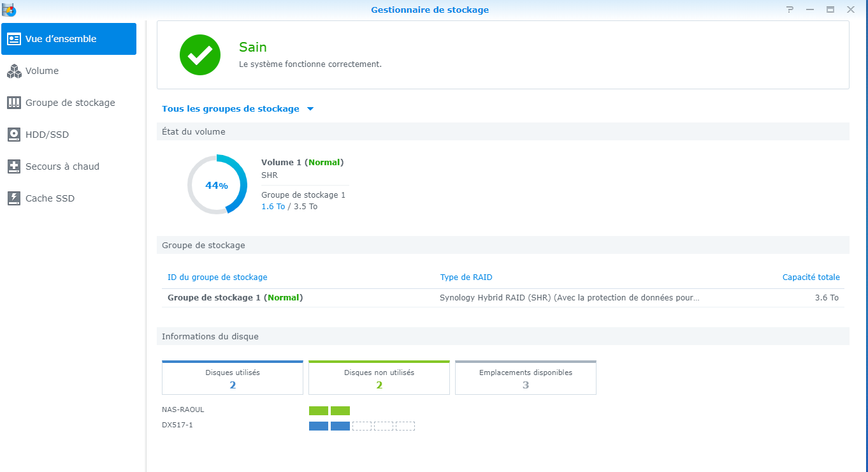Select the Groupe de stockage 1 row
Viewport: 868px width, 472px height.
click(503, 298)
